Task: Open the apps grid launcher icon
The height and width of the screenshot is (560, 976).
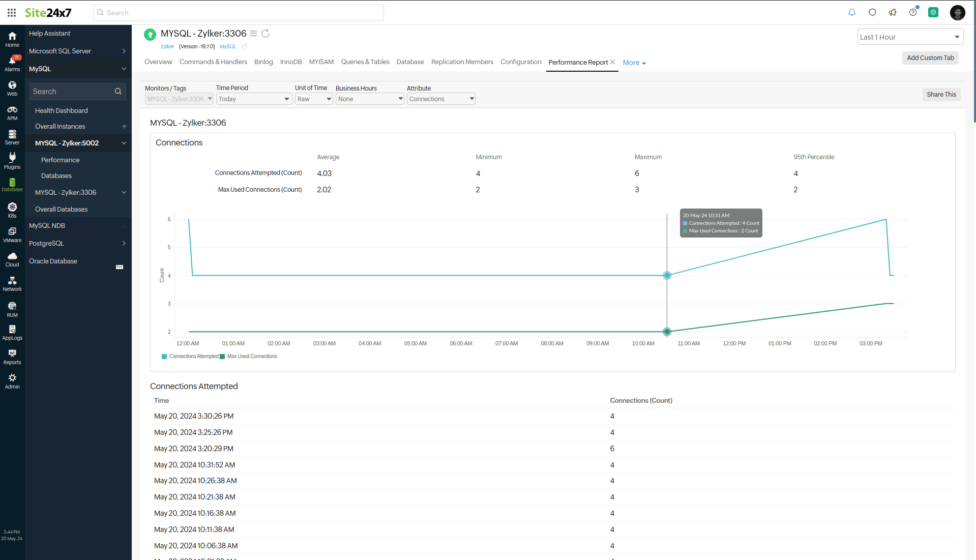Action: pyautogui.click(x=12, y=13)
